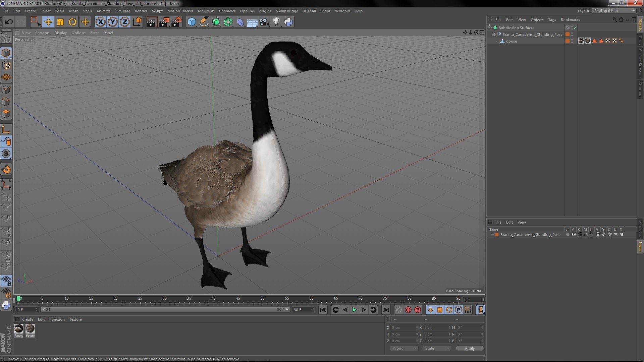
Task: Open the Object Manager Tags menu
Action: pyautogui.click(x=552, y=20)
